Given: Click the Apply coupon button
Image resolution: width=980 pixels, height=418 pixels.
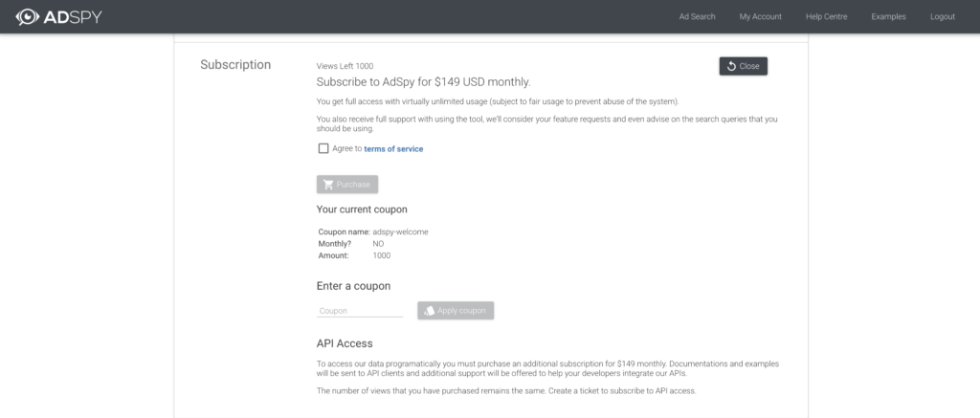Looking at the screenshot, I should click(456, 311).
